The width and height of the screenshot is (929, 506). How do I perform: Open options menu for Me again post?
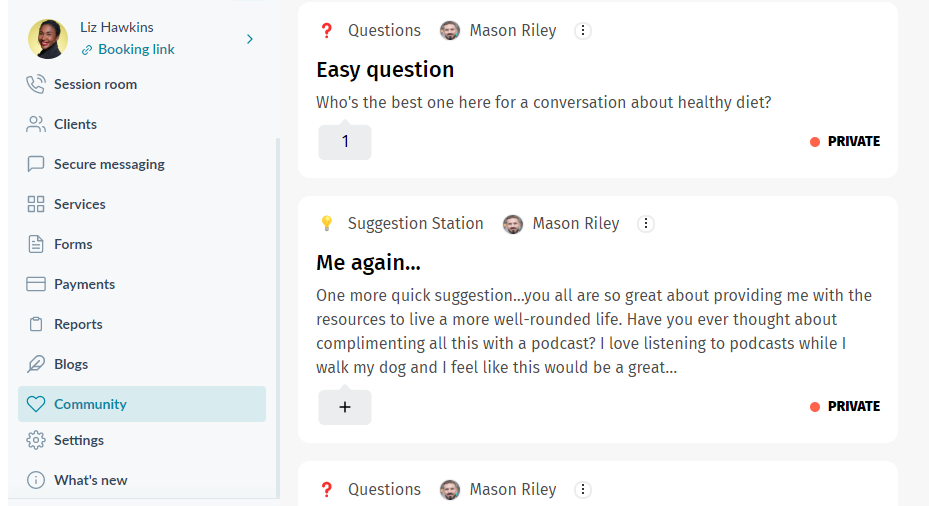coord(646,223)
